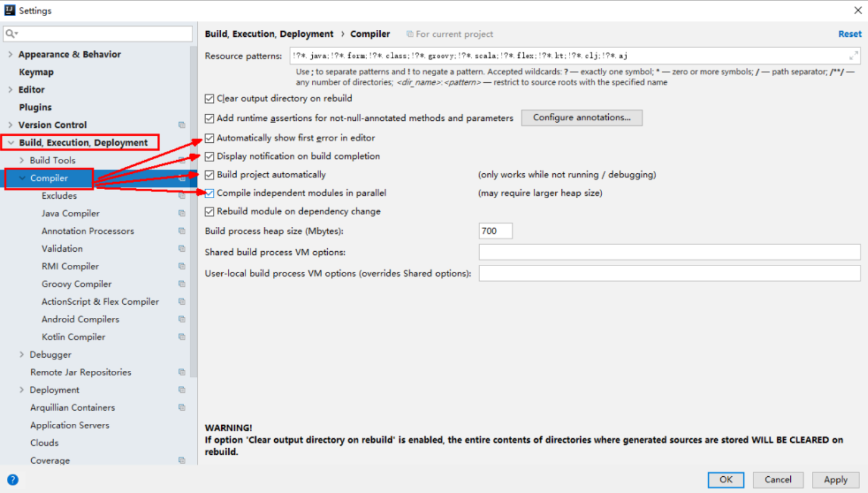Click into the Resource patterns field
868x493 pixels.
click(x=575, y=56)
